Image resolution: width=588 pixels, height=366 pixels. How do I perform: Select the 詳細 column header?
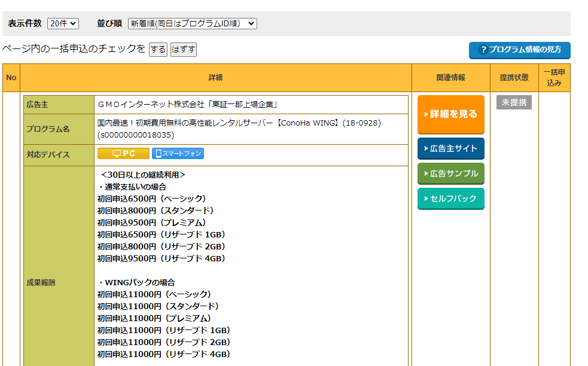tap(215, 78)
